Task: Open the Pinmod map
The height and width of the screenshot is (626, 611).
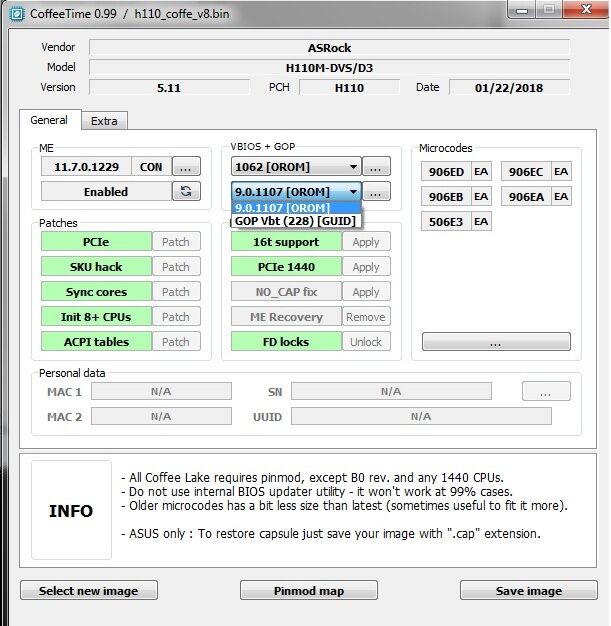Action: 309,590
